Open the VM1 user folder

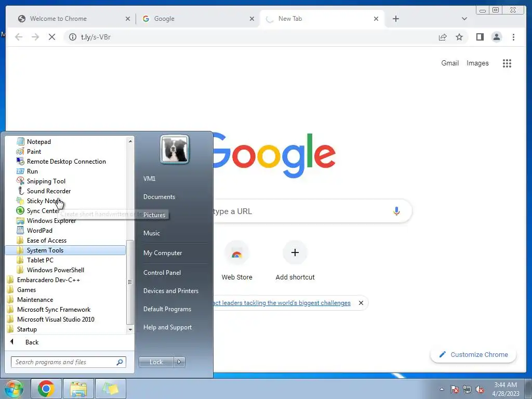tap(149, 179)
